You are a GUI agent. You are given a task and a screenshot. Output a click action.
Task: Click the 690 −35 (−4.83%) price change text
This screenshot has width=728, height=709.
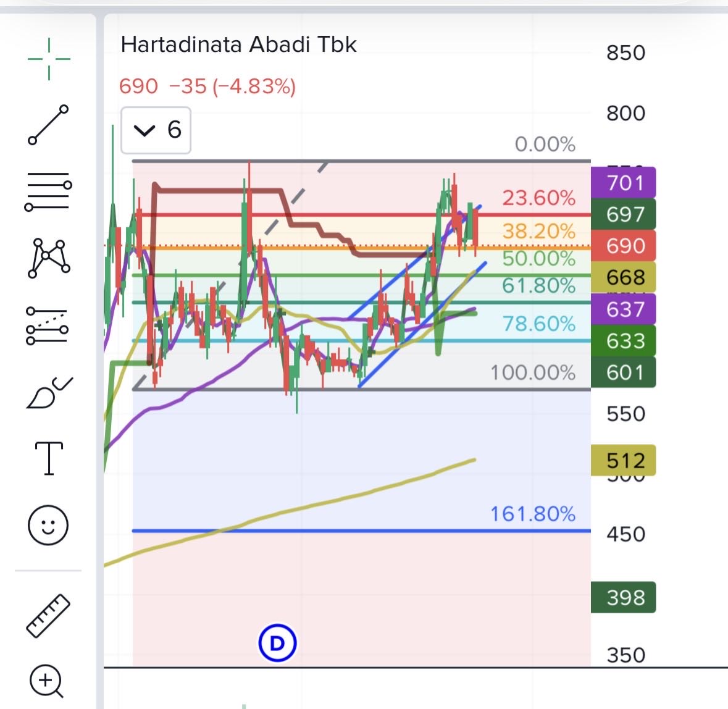point(207,86)
